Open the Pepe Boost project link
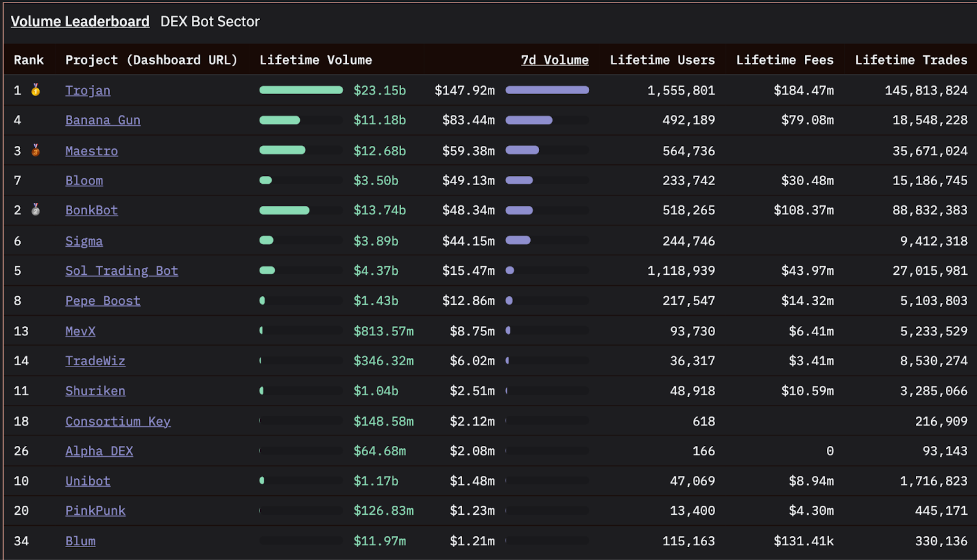977x560 pixels. click(103, 301)
